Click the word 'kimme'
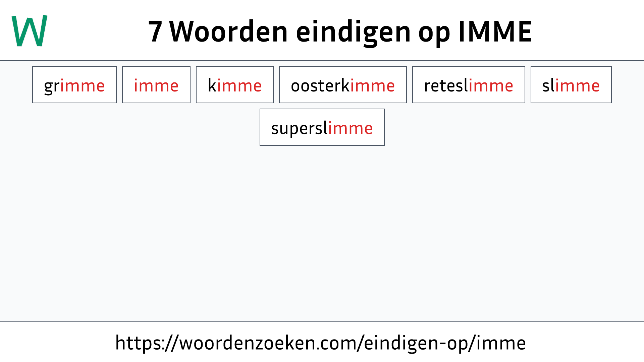This screenshot has height=362, width=644. [x=234, y=84]
